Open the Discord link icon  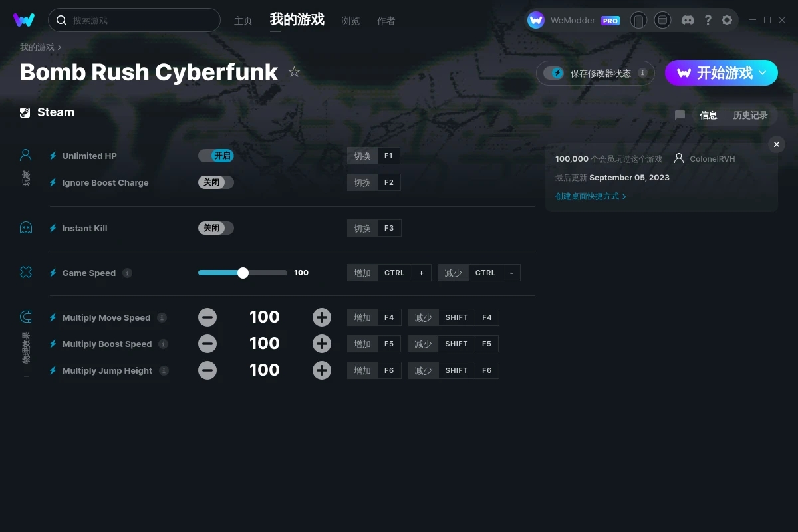[x=688, y=20]
